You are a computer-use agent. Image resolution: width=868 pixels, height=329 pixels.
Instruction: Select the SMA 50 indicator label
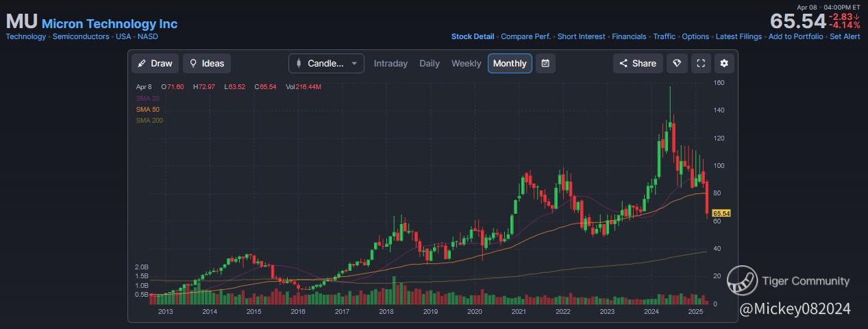pyautogui.click(x=147, y=109)
